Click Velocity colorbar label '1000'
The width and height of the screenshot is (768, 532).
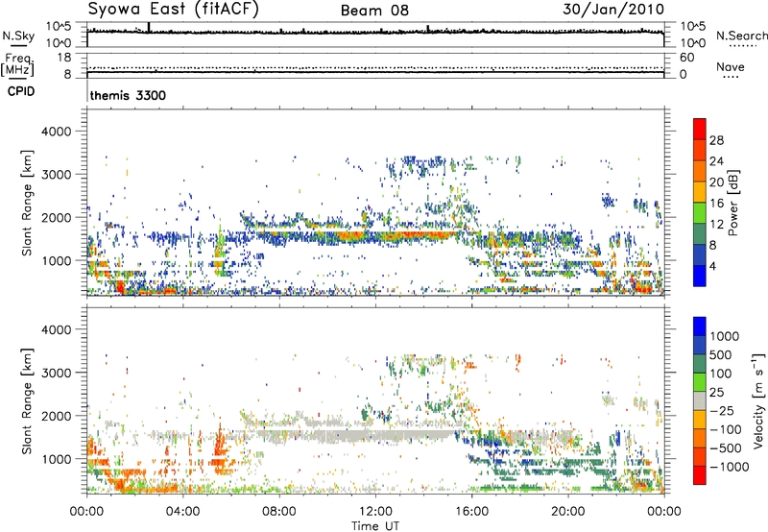725,336
